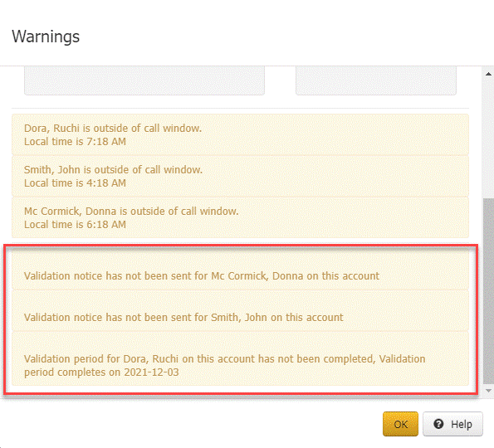Click the Warnings dialog heading
Screen dimensions: 494x448
click(46, 37)
